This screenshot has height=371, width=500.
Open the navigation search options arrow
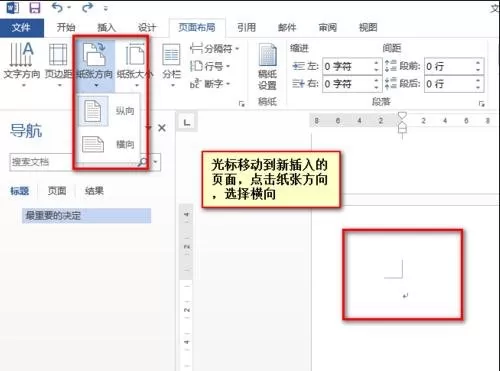(155, 162)
